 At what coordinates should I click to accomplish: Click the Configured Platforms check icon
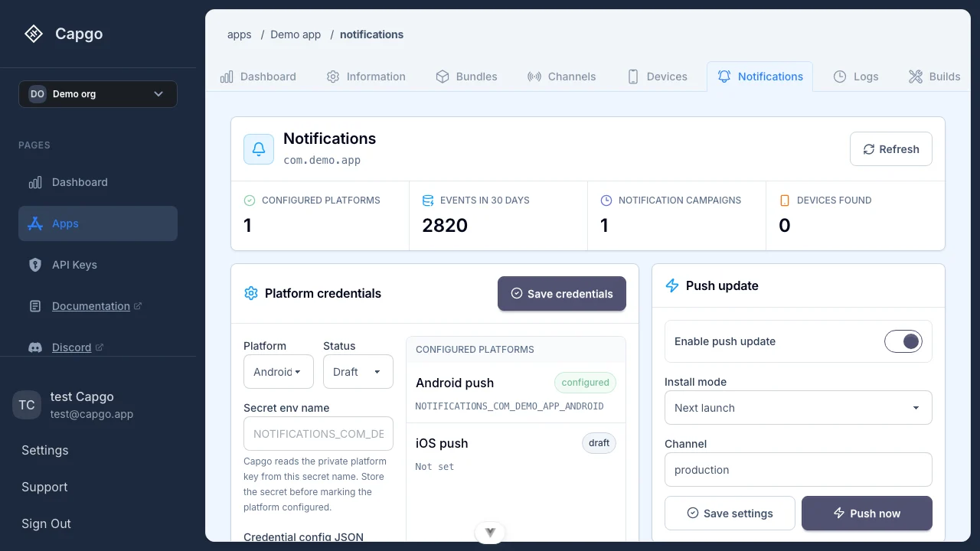coord(250,201)
